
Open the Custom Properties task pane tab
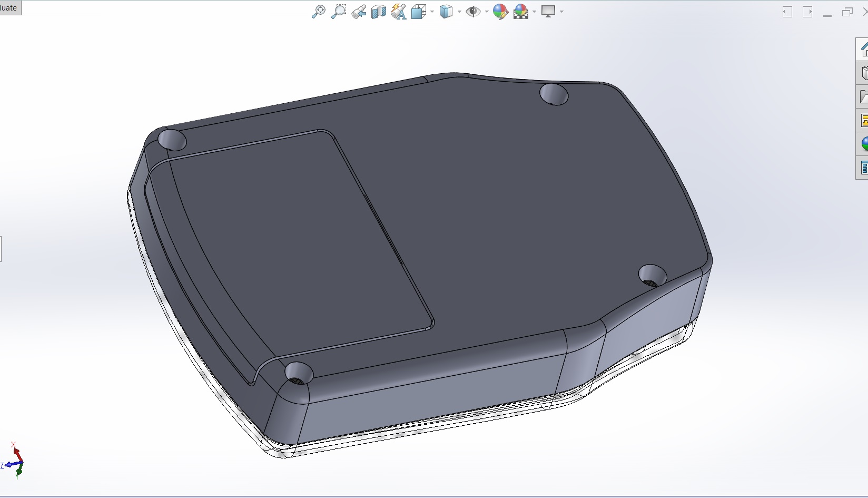863,168
